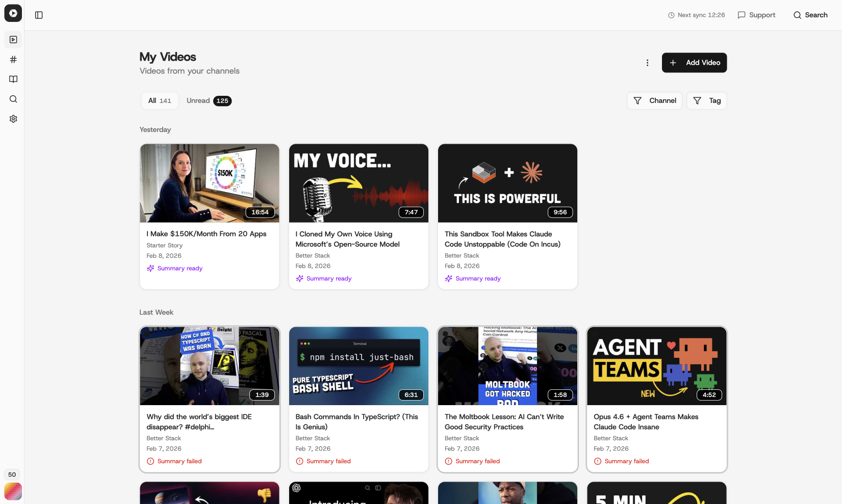Open the THIS IS POWERFUL thumbnail
This screenshot has height=504, width=842.
tap(507, 183)
